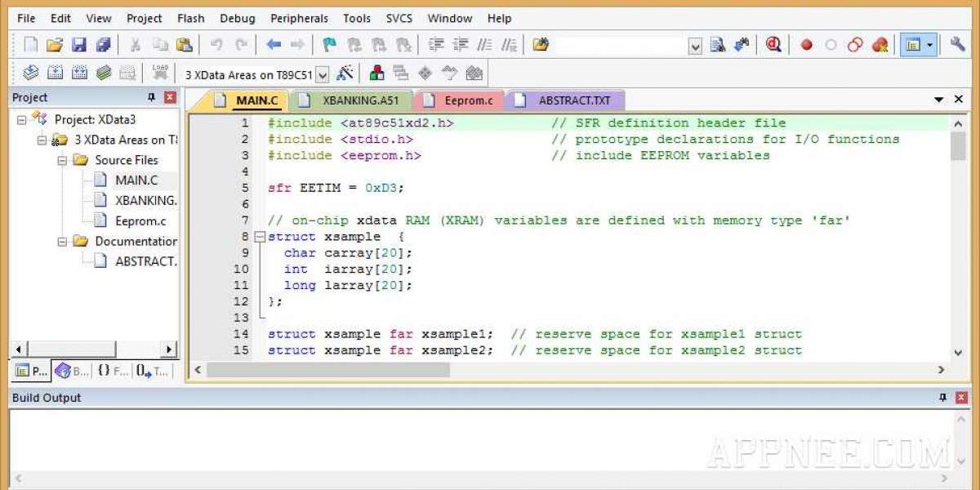Image resolution: width=980 pixels, height=490 pixels.
Task: Click the Save All toolbar icon
Action: pyautogui.click(x=103, y=45)
